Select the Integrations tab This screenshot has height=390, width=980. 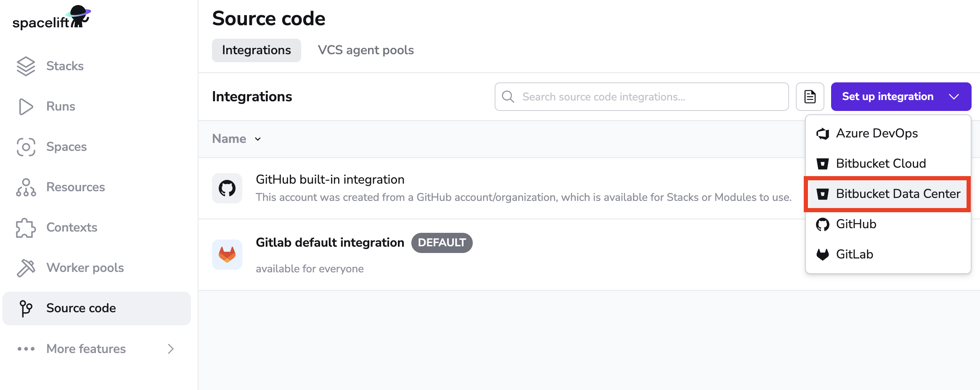tap(256, 50)
